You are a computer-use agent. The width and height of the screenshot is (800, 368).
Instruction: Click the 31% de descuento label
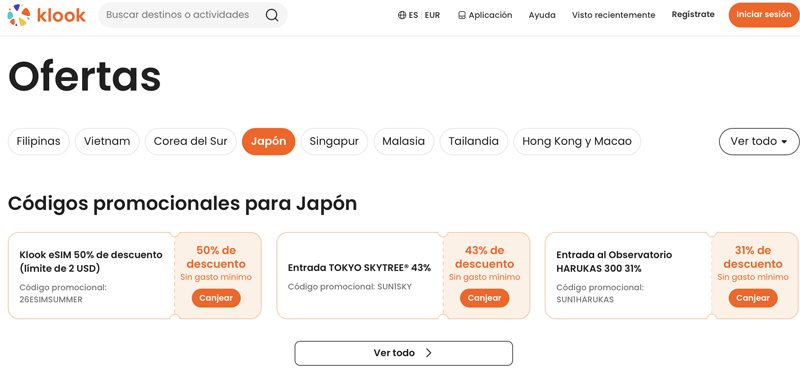(x=753, y=257)
